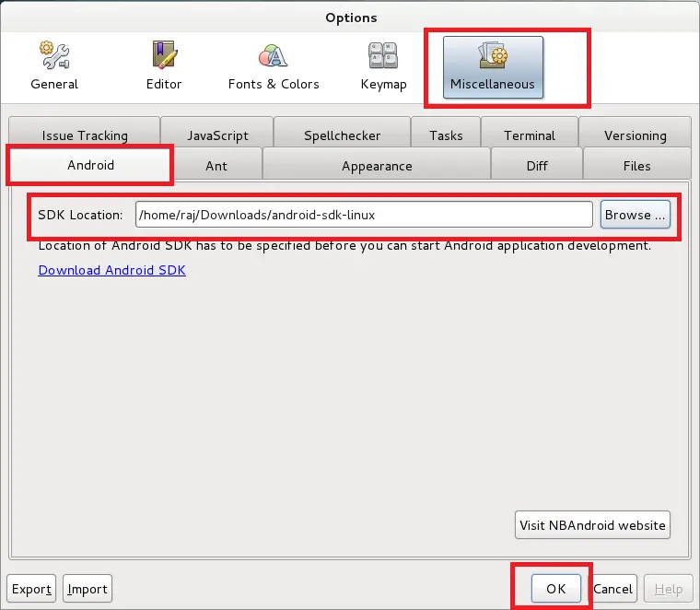Open the General options category
This screenshot has width=700, height=610.
click(54, 66)
